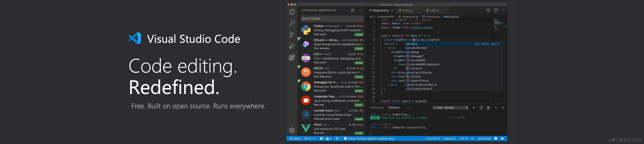Click the split editor icon

coord(496,10)
